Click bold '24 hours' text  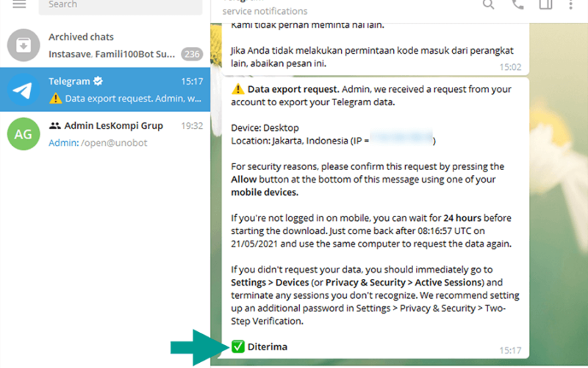(462, 218)
